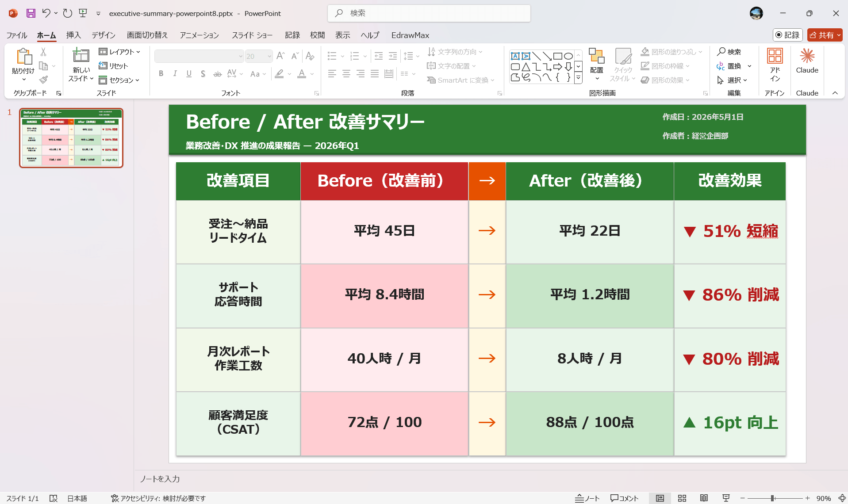
Task: Expand the レイアウト layout dropdown
Action: tap(119, 52)
